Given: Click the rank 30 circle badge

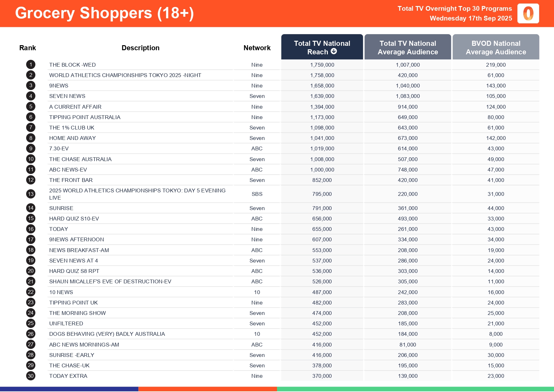Looking at the screenshot, I should pos(31,376).
